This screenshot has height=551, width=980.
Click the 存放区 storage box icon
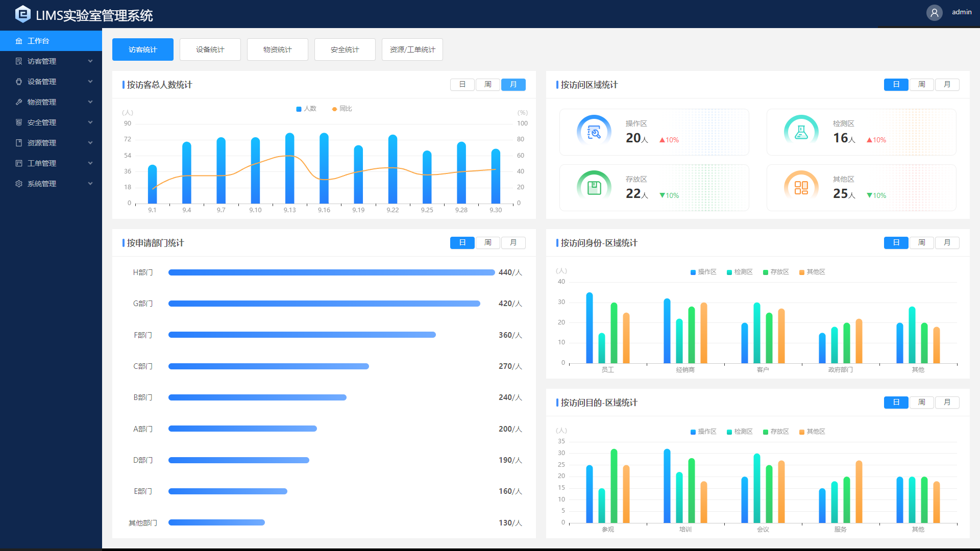pyautogui.click(x=594, y=188)
